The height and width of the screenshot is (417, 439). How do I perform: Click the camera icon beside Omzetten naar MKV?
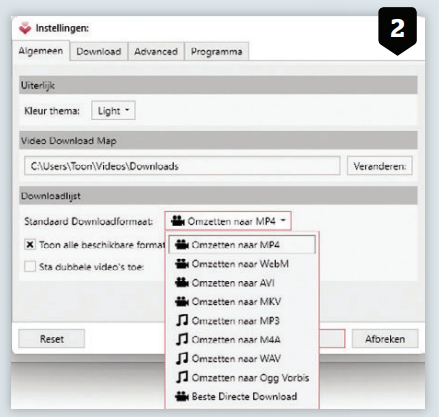click(x=182, y=302)
